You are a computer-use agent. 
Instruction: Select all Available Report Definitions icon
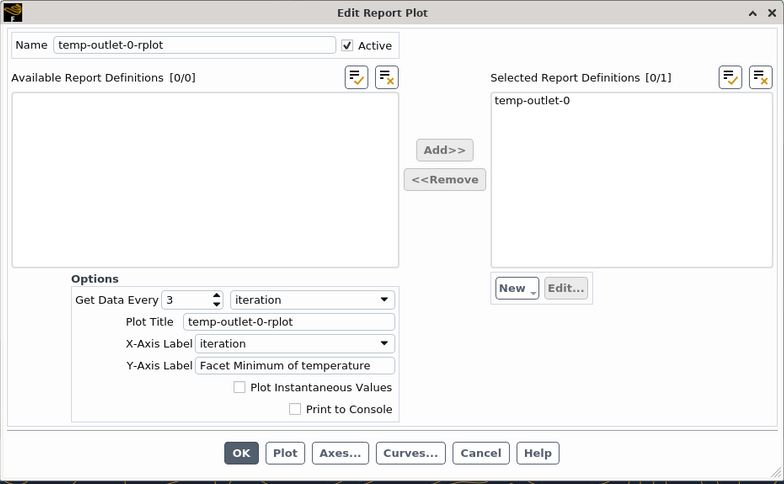(x=356, y=78)
